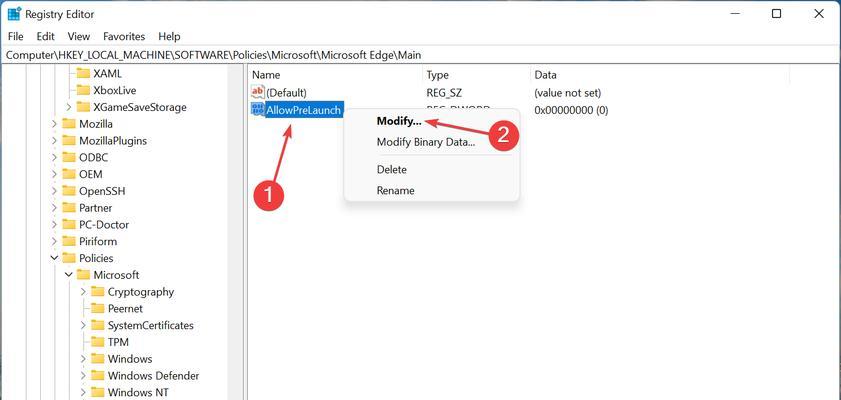The height and width of the screenshot is (400, 841).
Task: Click the Cryptography folder icon
Action: 97,292
